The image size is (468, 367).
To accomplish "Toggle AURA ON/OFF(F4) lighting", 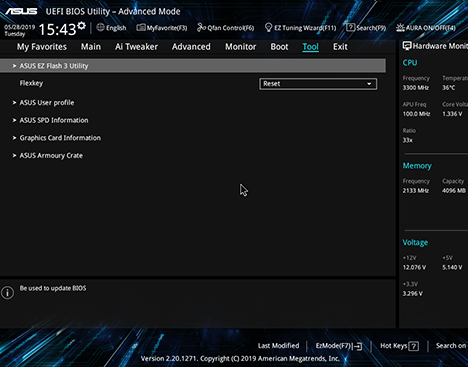I will [426, 28].
